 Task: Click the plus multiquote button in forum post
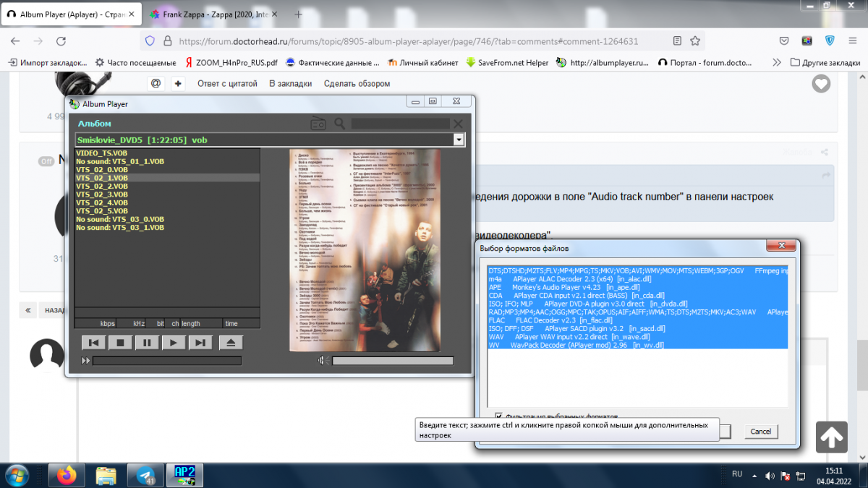click(x=178, y=83)
